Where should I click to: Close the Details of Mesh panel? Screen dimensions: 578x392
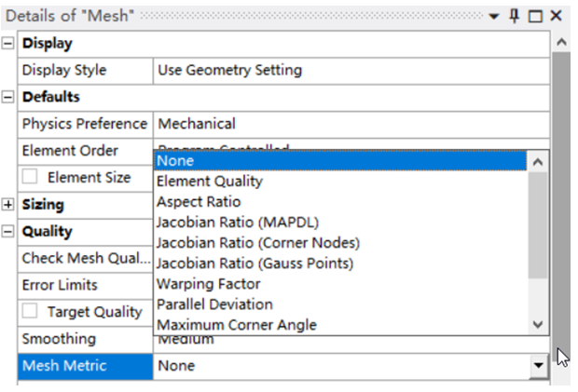click(x=556, y=16)
